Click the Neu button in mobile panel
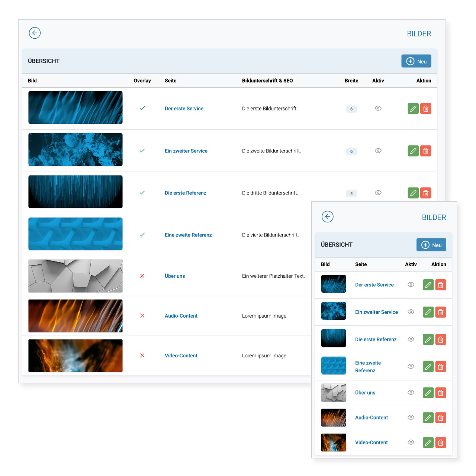Viewport: 476px width, 476px height. (431, 245)
